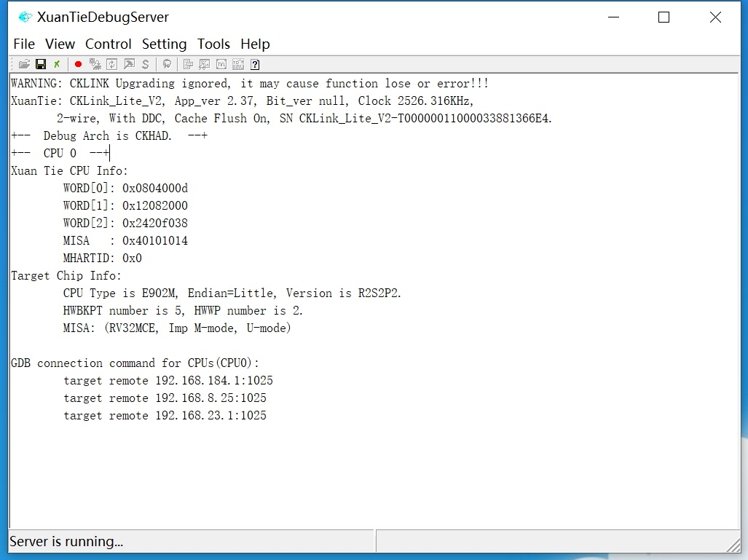Click the MHARTID: 0x0 line
Screen dimensions: 748x560
[x=103, y=258]
